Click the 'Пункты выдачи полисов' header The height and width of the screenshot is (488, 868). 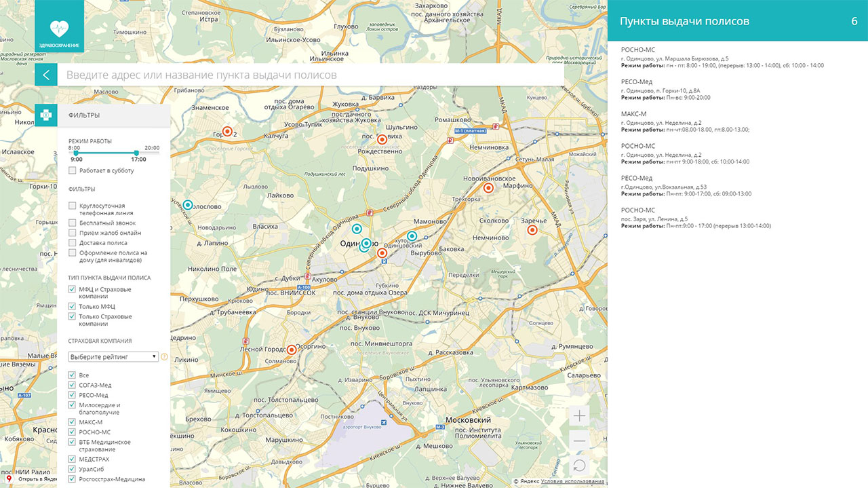pyautogui.click(x=684, y=21)
